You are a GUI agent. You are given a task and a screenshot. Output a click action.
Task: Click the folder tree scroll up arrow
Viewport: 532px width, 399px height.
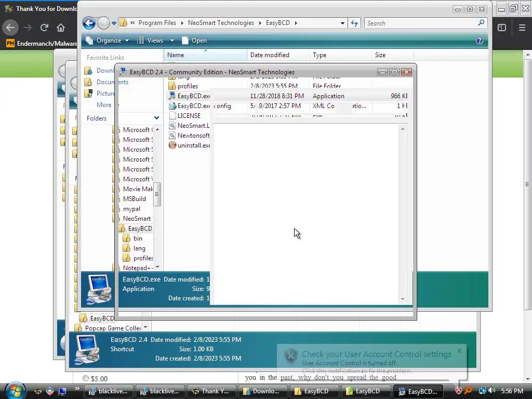[157, 129]
